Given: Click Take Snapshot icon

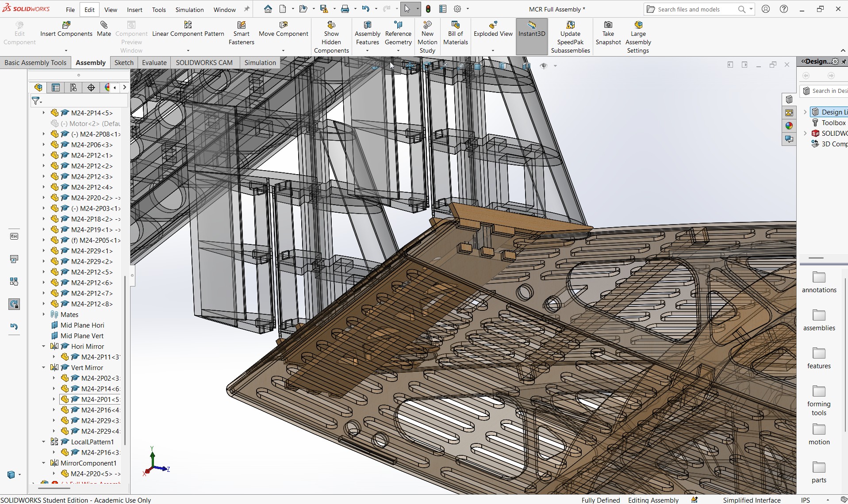Looking at the screenshot, I should pyautogui.click(x=608, y=25).
